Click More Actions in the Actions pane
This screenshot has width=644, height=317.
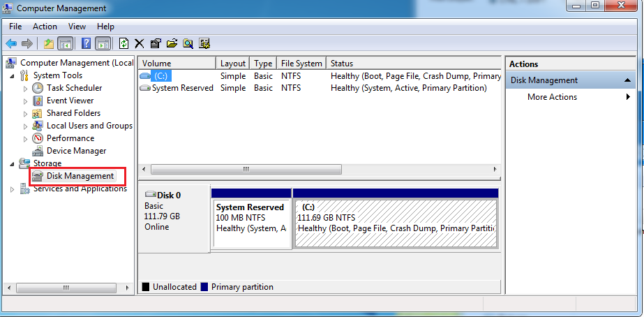pos(552,97)
